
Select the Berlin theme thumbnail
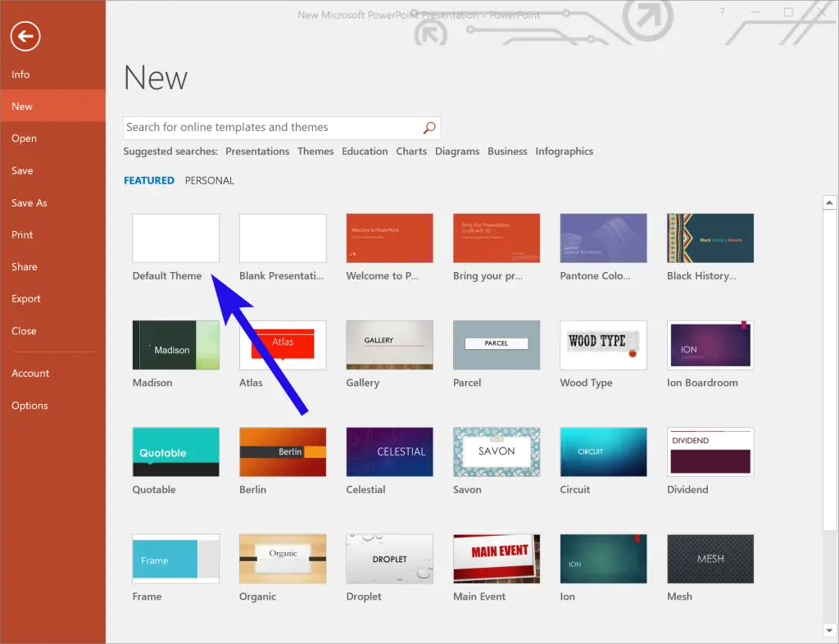282,451
